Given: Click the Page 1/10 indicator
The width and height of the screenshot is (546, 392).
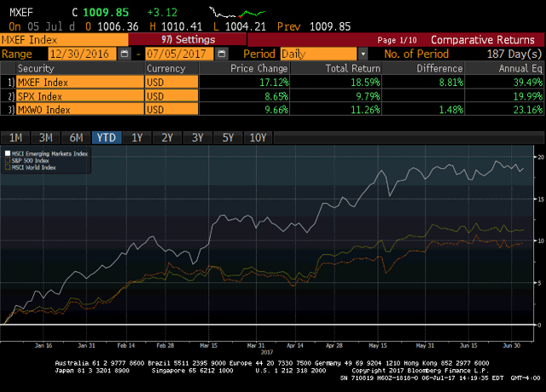Looking at the screenshot, I should (397, 40).
